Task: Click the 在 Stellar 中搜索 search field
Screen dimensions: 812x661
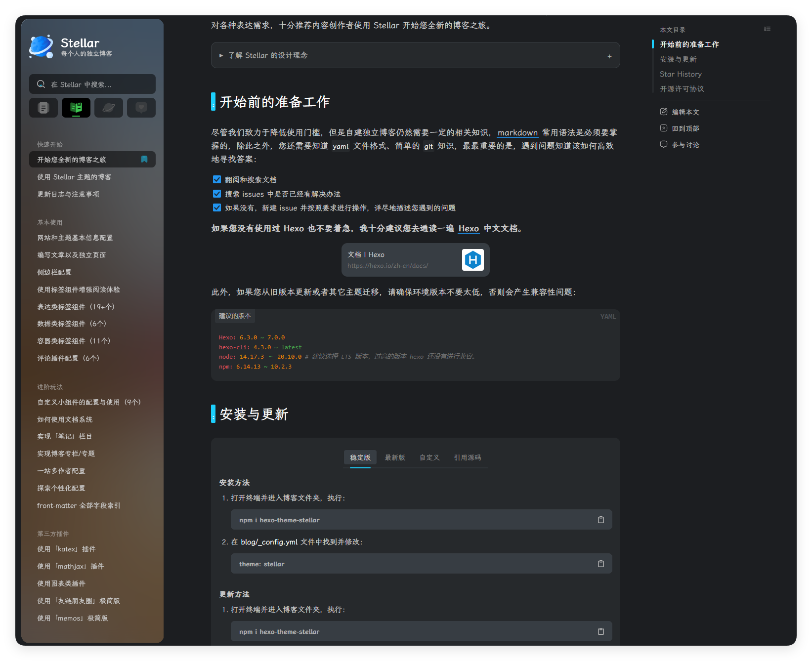Action: click(92, 84)
